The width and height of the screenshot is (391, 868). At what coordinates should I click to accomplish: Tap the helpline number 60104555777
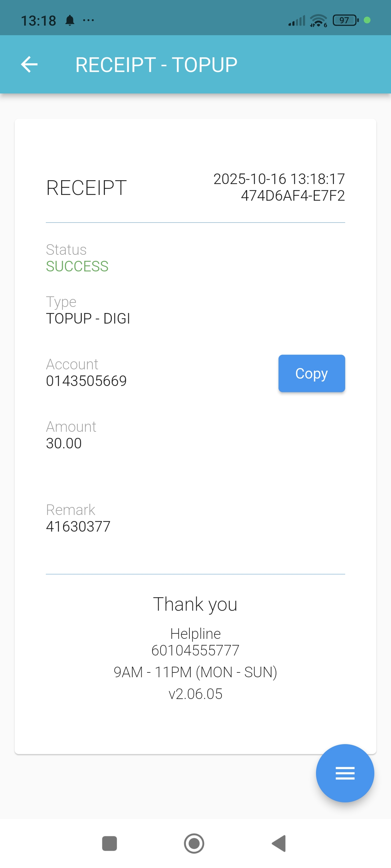point(195,650)
